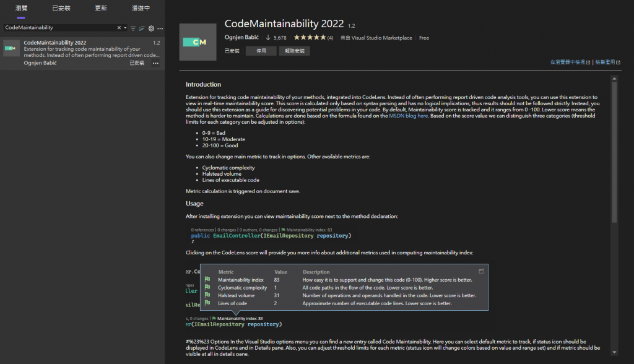The width and height of the screenshot is (634, 364).
Task: Click the download count arrow icon
Action: 268,37
